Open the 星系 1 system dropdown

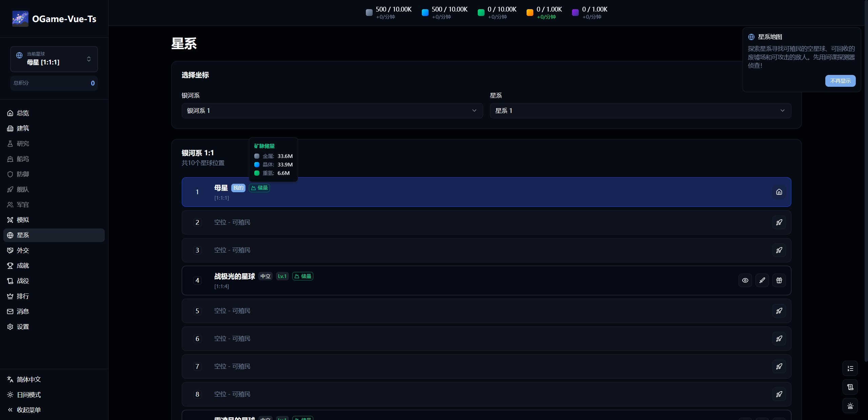(640, 111)
